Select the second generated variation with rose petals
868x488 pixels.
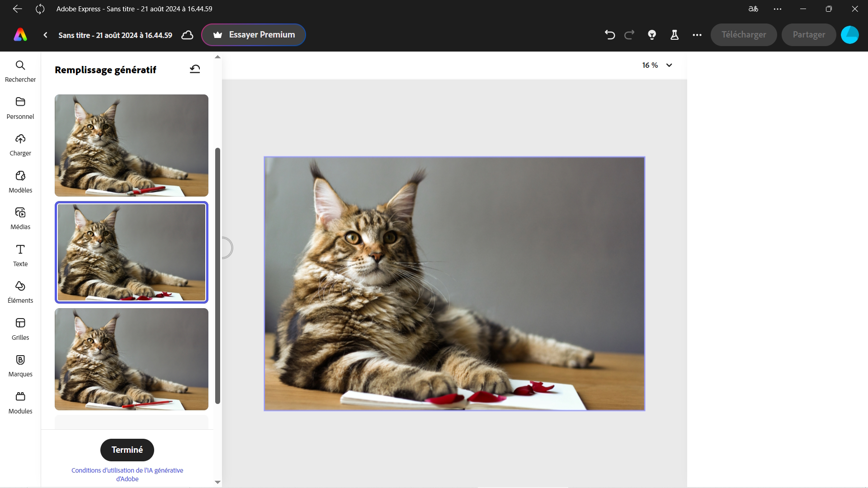(x=132, y=252)
